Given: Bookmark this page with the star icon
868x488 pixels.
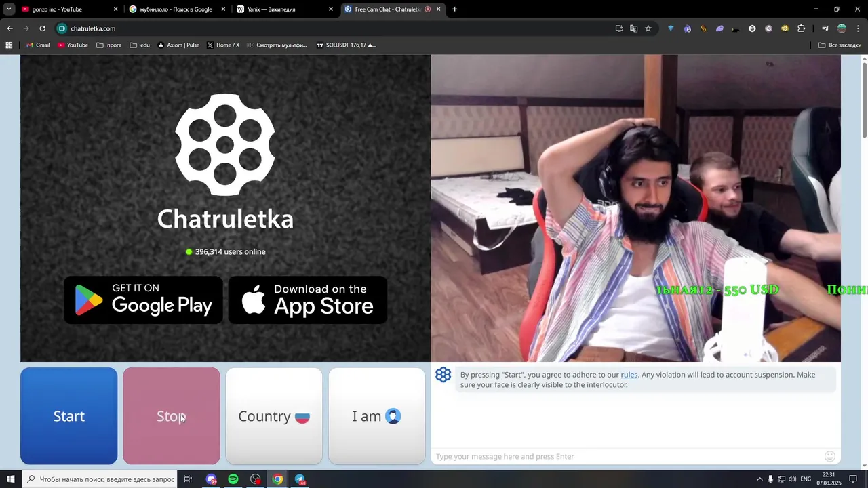Looking at the screenshot, I should click(648, 28).
